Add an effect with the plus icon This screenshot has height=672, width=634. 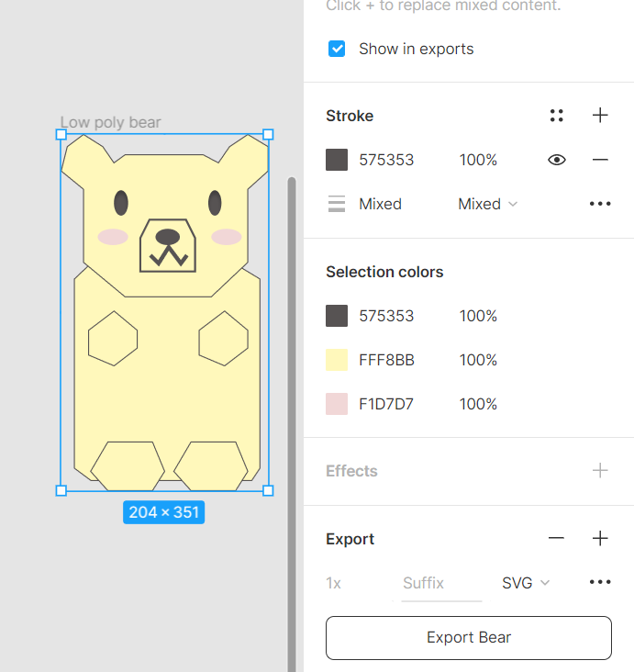[x=600, y=471]
